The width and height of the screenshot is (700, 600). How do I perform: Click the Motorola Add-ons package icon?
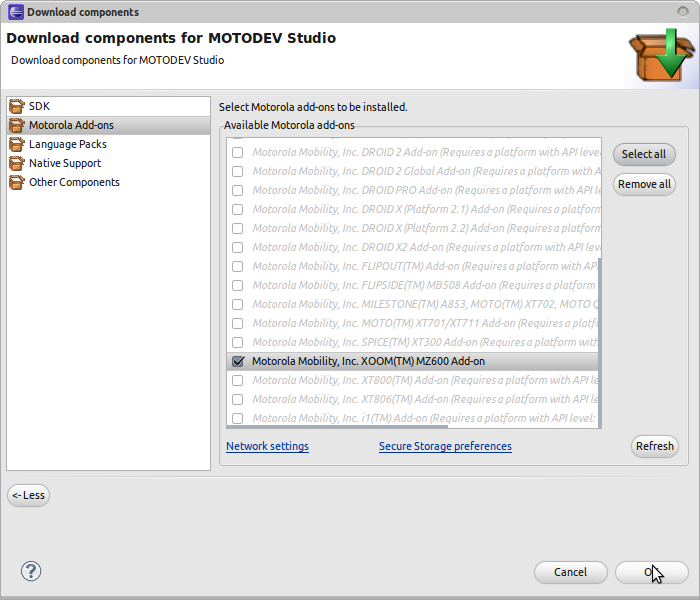tap(17, 125)
